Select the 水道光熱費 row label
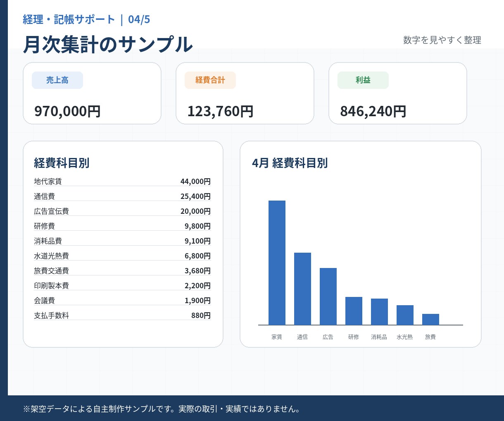504x421 pixels. (x=51, y=256)
